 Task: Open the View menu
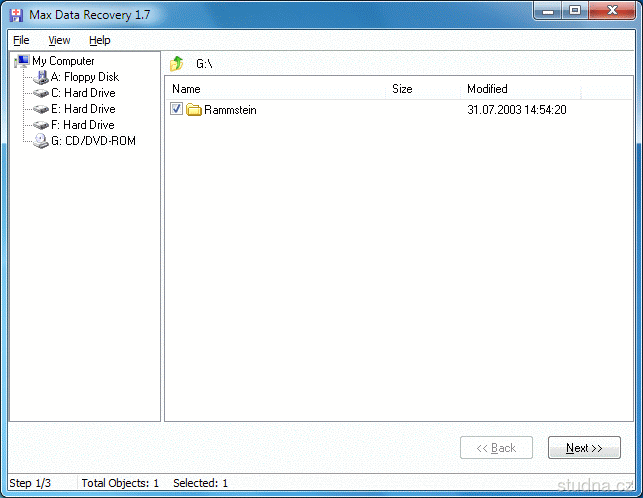click(59, 40)
